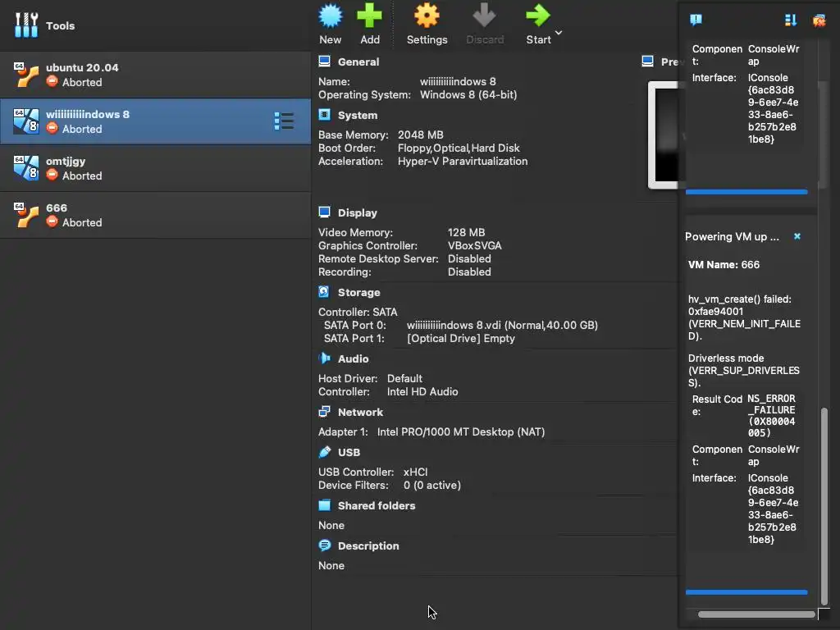840x630 pixels.
Task: Click the Add VM green plus icon
Action: pyautogui.click(x=370, y=16)
